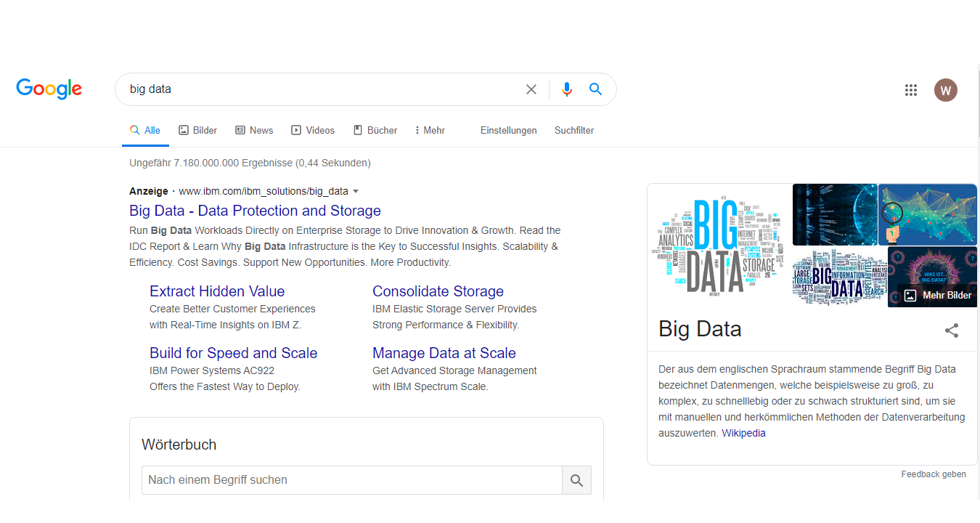Click the image icon in Mehr Bilder
The height and width of the screenshot is (523, 980).
pyautogui.click(x=910, y=296)
